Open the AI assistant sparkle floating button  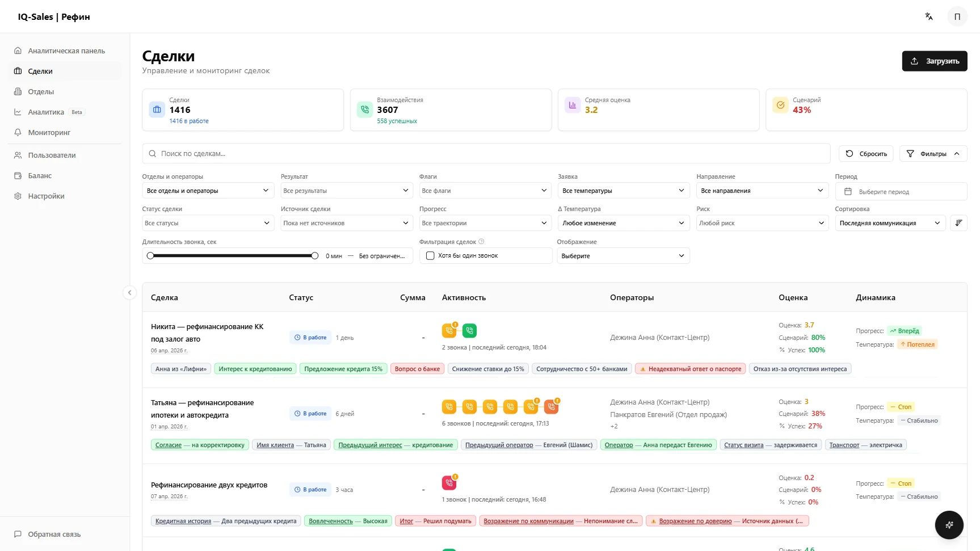pos(949,525)
